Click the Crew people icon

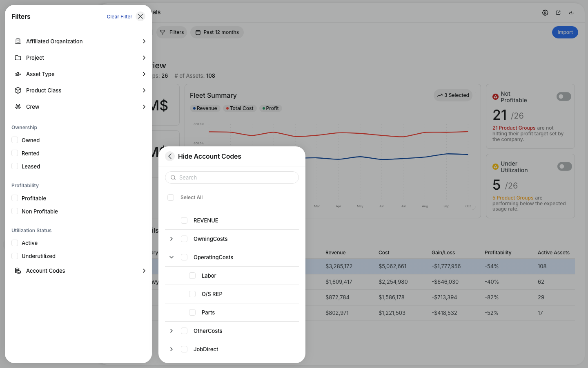coord(18,107)
